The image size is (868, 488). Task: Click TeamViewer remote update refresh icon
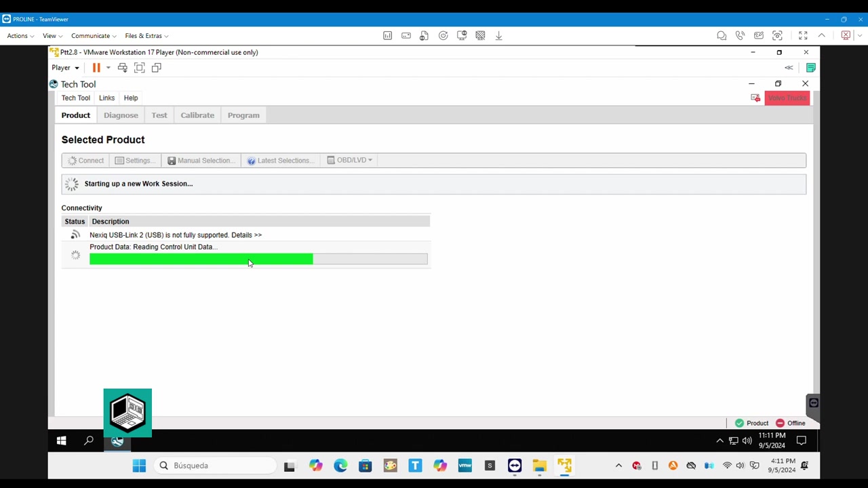pyautogui.click(x=443, y=36)
